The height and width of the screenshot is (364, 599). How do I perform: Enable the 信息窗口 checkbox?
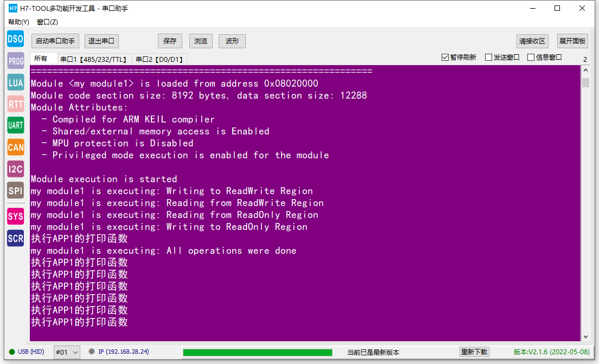531,58
